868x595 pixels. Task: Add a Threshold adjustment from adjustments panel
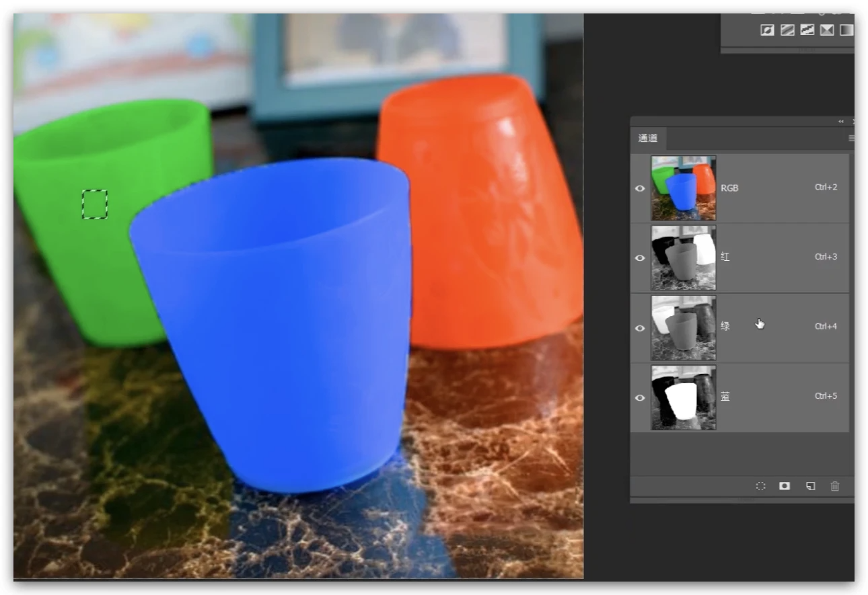click(x=807, y=30)
